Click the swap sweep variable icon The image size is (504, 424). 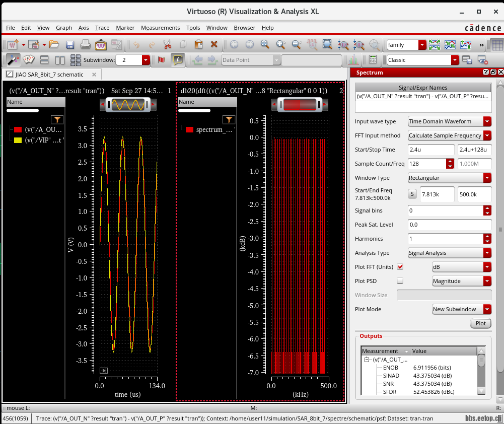(465, 45)
